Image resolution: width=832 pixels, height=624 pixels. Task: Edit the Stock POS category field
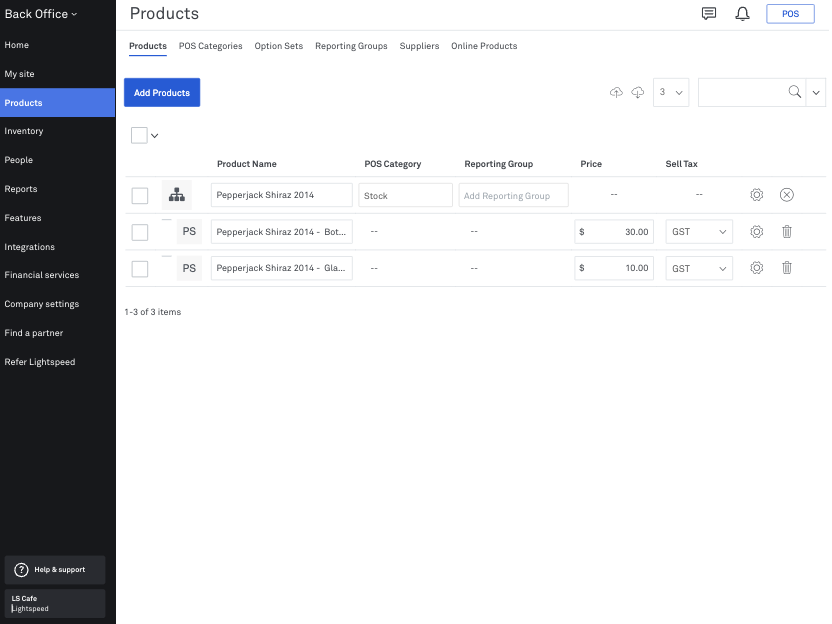click(405, 195)
